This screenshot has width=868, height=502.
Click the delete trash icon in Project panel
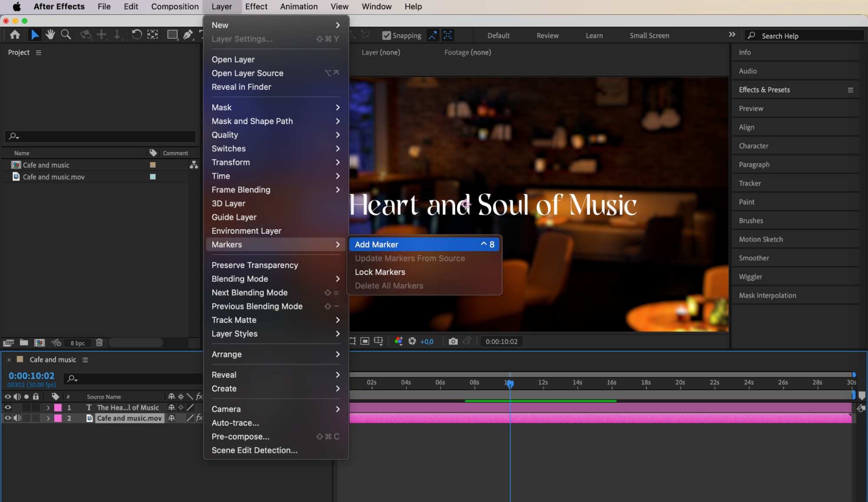tap(99, 342)
